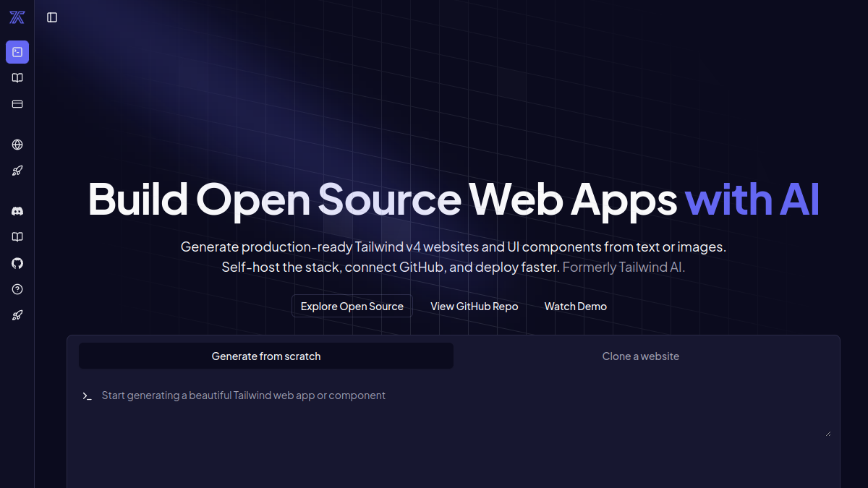Click the 'Formerly Tailwind AI.' text
This screenshot has width=868, height=488.
coord(624,267)
